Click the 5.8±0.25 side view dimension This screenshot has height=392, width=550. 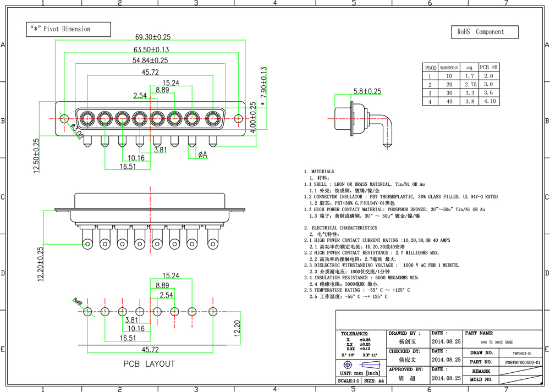[367, 91]
